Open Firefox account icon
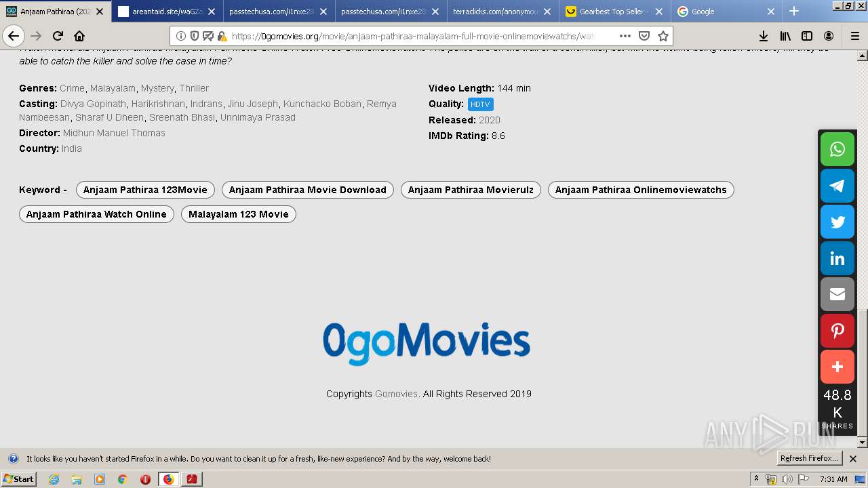868x488 pixels. click(829, 36)
